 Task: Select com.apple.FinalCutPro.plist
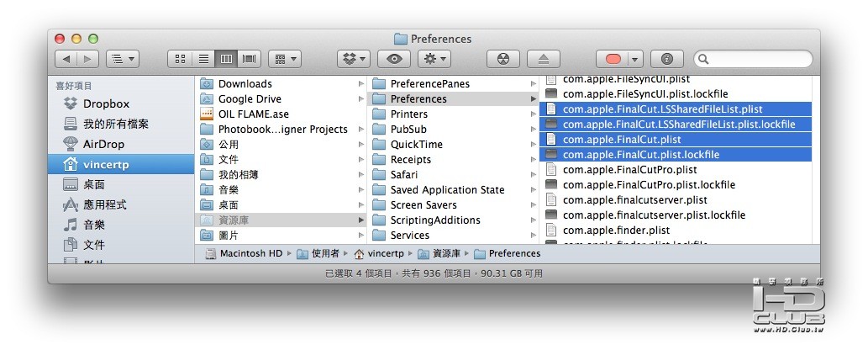pos(676,170)
